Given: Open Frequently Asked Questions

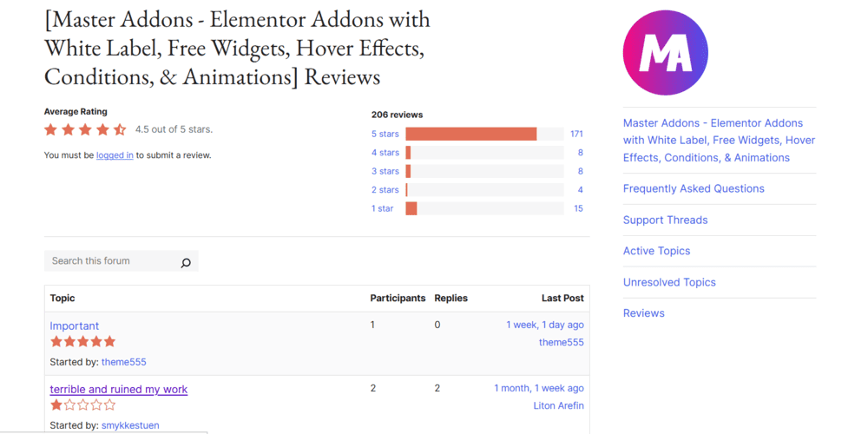Looking at the screenshot, I should point(694,188).
